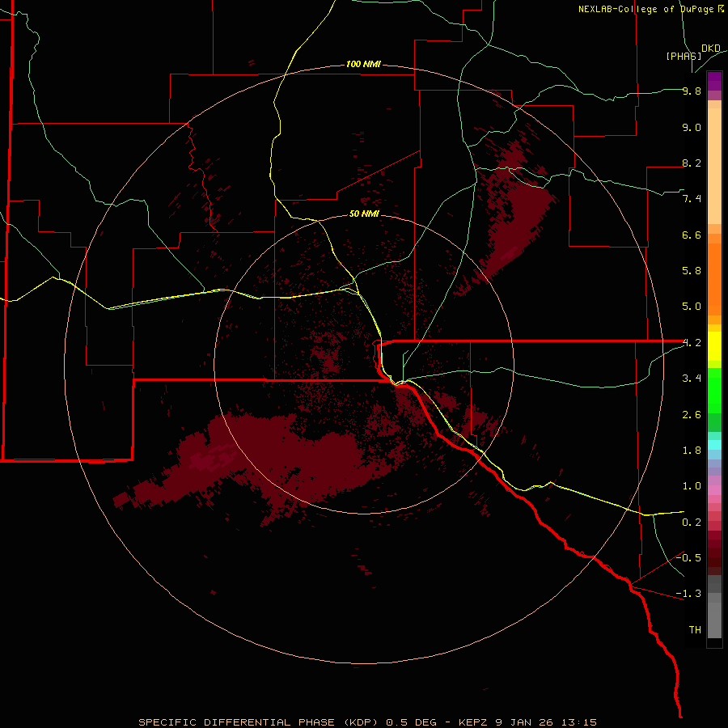Click the 5.0 value on the color scale
The image size is (728, 728).
point(692,307)
